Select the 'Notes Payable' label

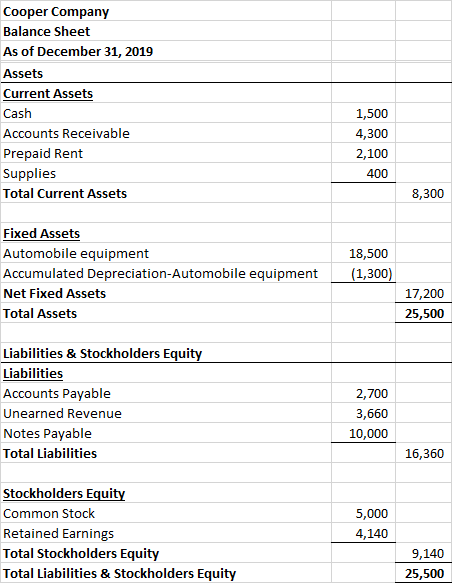[48, 434]
